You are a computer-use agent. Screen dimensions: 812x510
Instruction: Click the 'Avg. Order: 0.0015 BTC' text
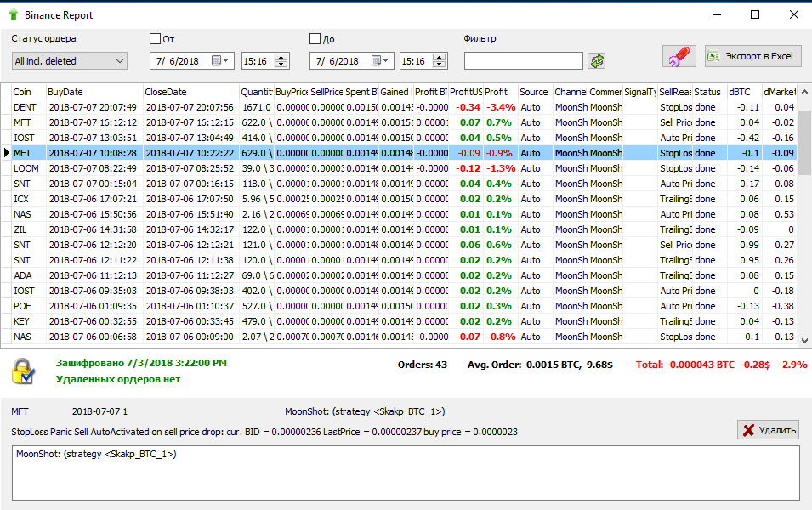click(540, 365)
